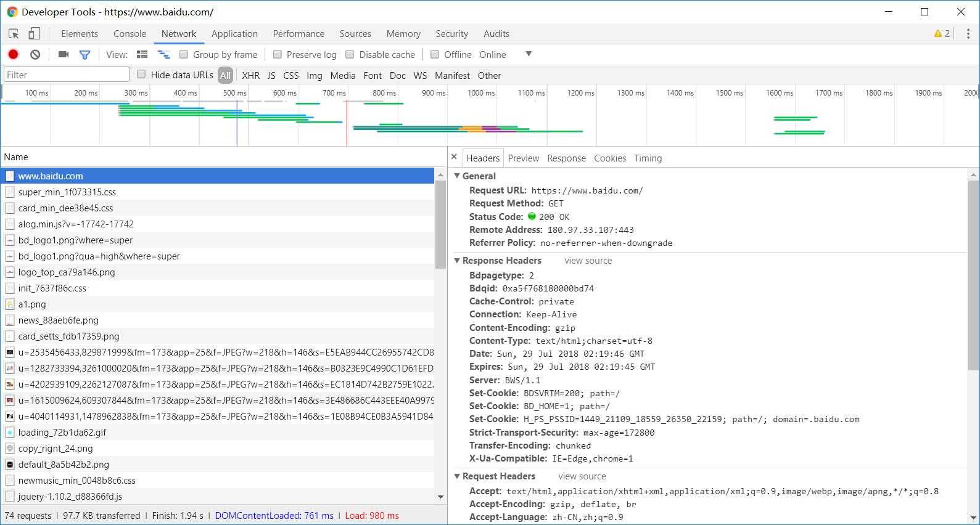This screenshot has height=525, width=980.
Task: Toggle the device toolbar icon
Action: click(x=35, y=34)
